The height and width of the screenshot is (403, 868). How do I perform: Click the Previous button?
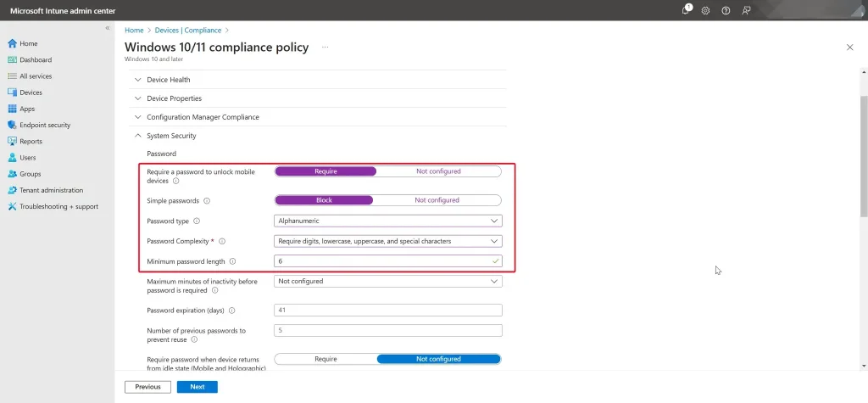pos(147,387)
